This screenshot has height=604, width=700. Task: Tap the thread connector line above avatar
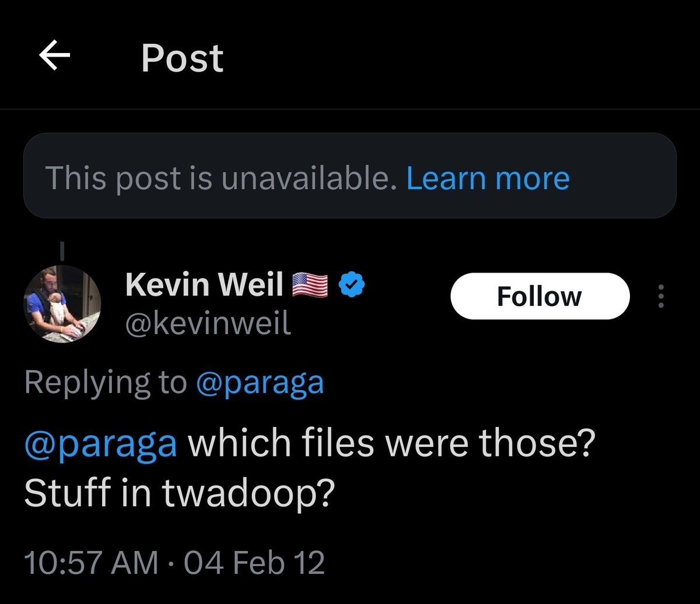click(62, 251)
